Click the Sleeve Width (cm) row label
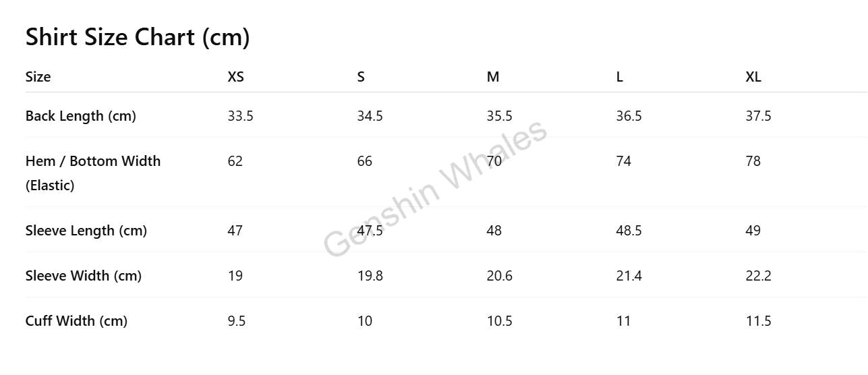This screenshot has height=375, width=868. [x=84, y=276]
